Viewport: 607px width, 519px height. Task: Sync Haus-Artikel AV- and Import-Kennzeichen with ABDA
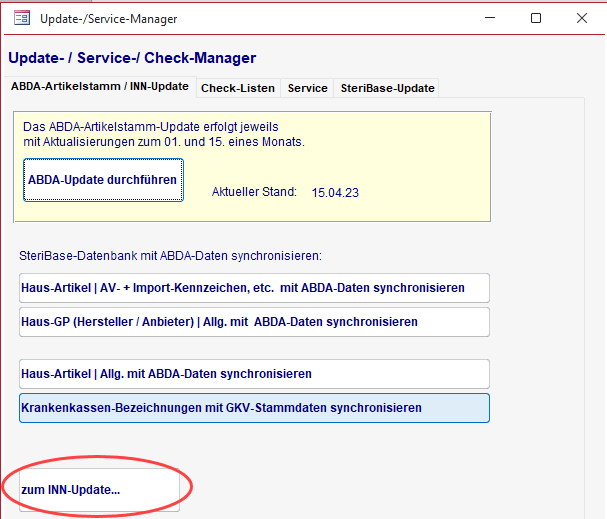[x=254, y=288]
